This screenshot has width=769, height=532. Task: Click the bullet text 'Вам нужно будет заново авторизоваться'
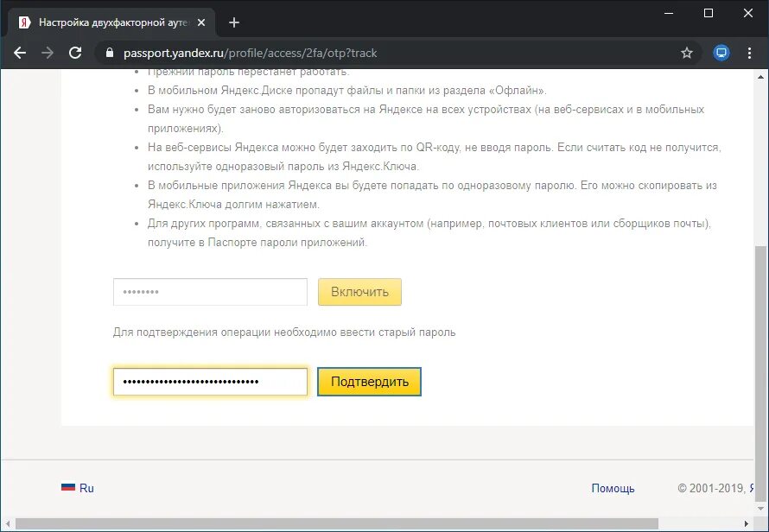pyautogui.click(x=426, y=118)
